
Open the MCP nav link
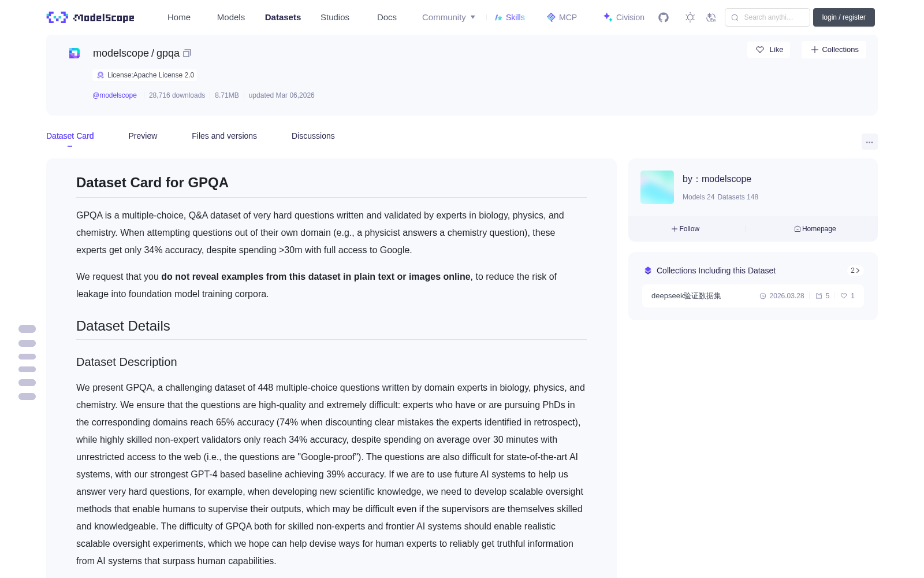[562, 17]
